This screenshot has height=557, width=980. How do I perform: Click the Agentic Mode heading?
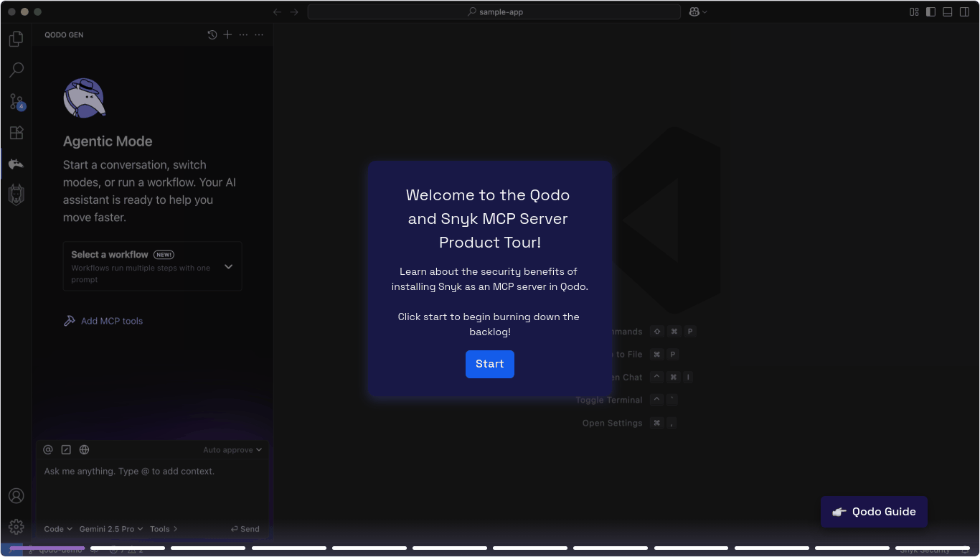pos(108,141)
